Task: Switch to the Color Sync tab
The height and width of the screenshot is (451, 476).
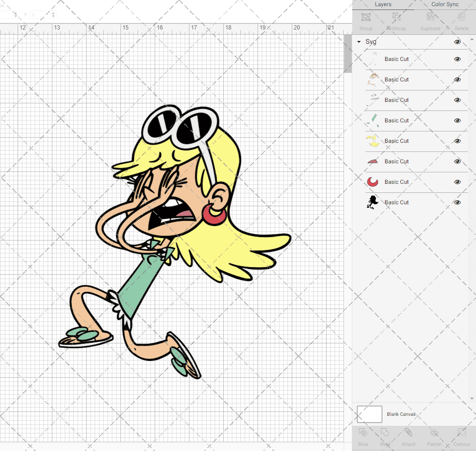Action: (x=445, y=5)
